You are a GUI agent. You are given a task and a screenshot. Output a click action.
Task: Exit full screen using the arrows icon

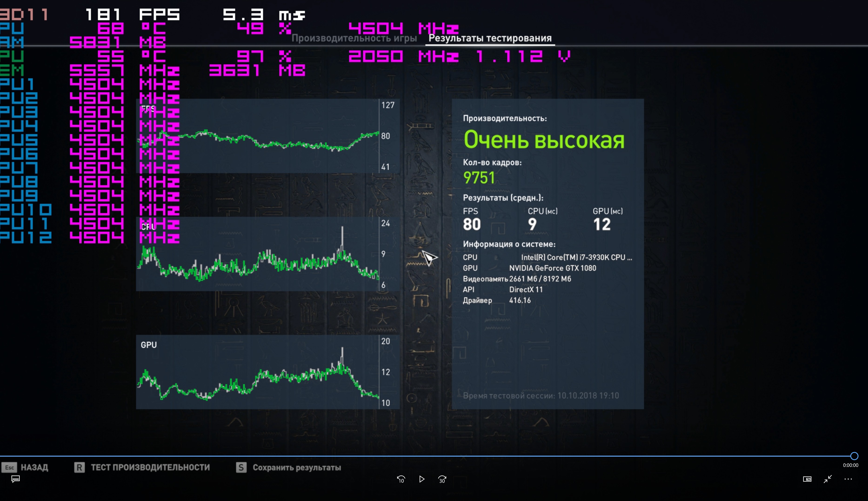(828, 479)
